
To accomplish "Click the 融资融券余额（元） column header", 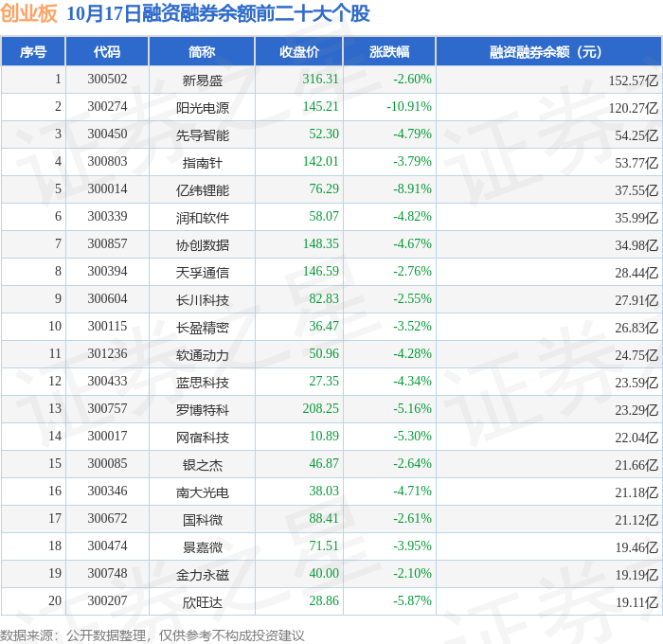I will (548, 51).
